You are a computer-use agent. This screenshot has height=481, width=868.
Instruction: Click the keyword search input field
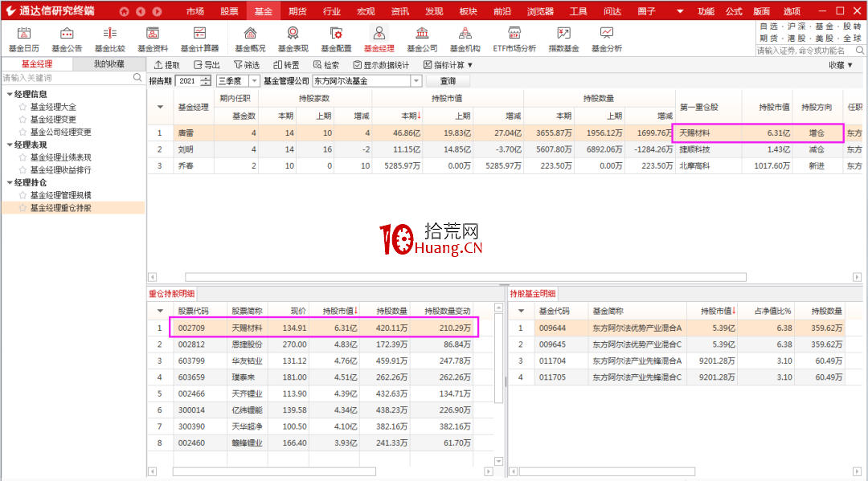67,78
